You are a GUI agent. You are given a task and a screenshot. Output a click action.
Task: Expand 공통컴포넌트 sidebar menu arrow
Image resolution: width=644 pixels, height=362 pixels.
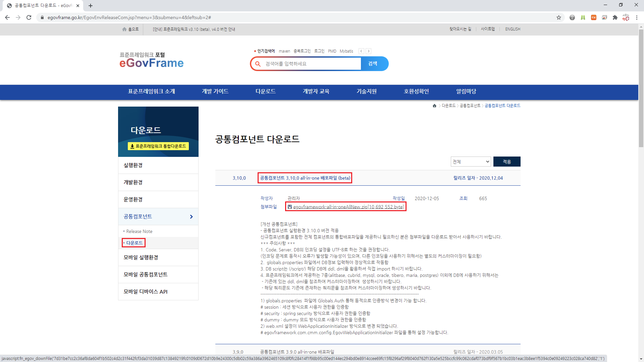(191, 217)
